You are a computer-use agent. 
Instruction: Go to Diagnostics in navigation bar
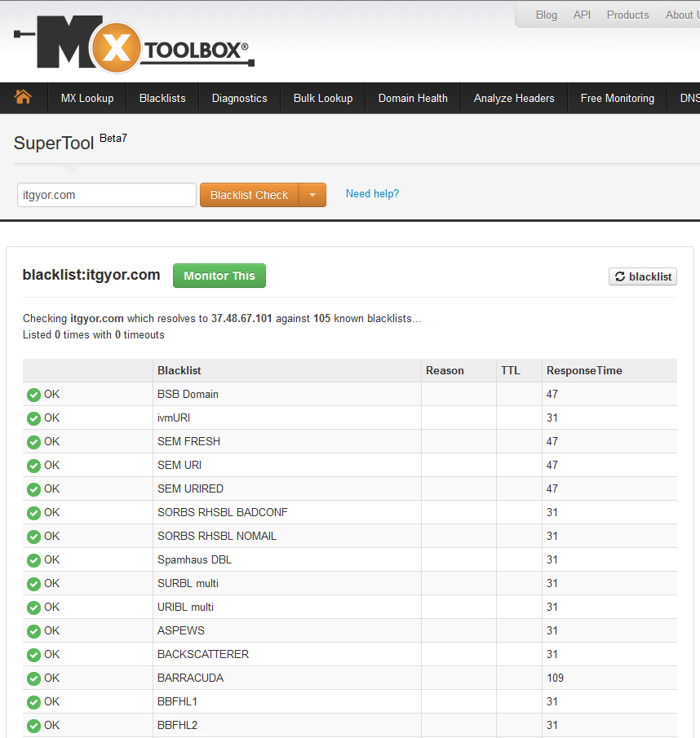[239, 98]
